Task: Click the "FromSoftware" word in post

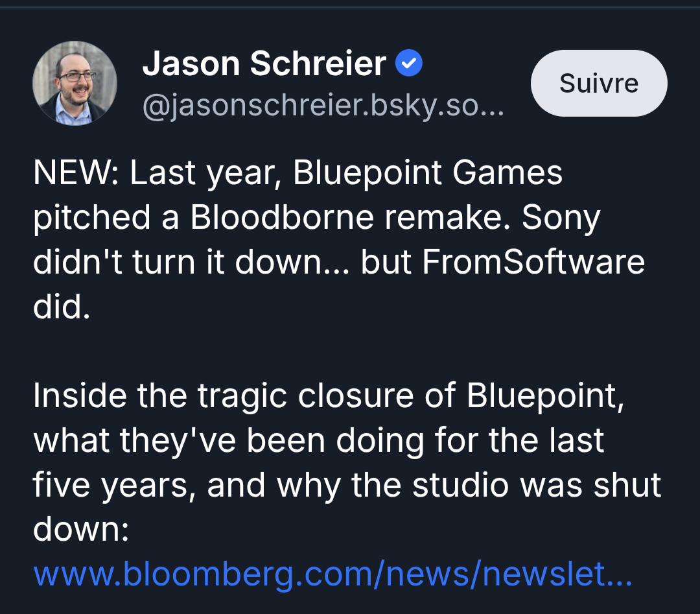Action: [533, 262]
